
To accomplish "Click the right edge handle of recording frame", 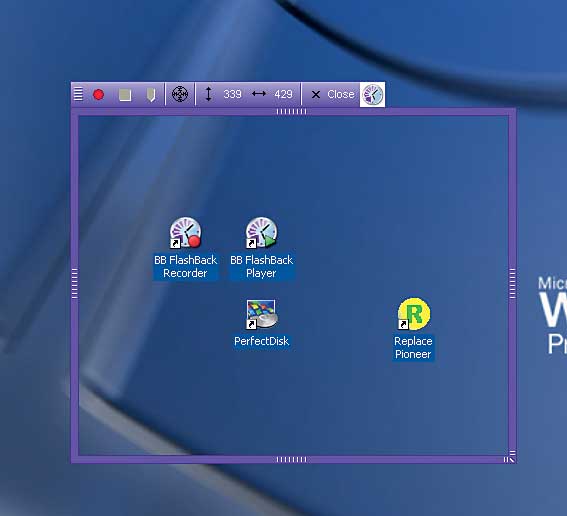I will coord(512,283).
